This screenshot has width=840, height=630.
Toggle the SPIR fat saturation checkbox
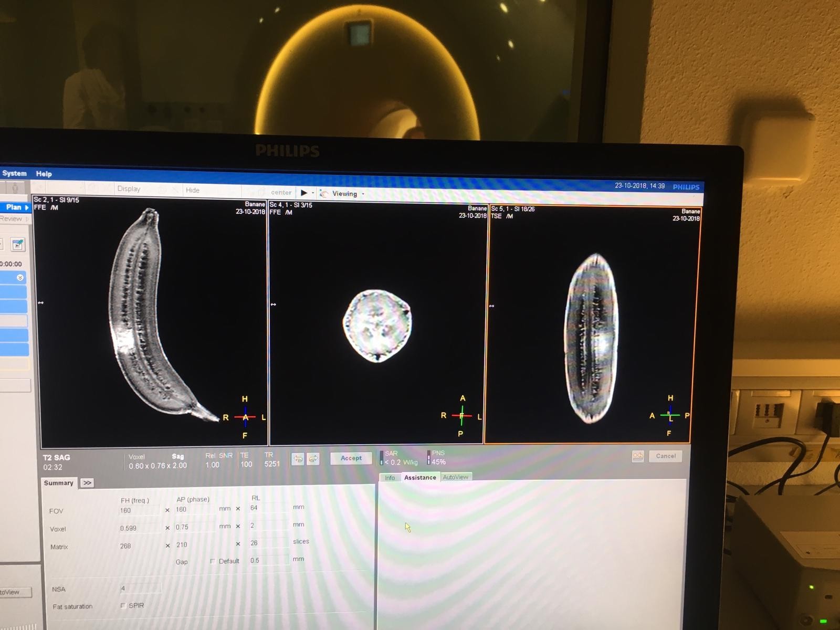coord(123,605)
